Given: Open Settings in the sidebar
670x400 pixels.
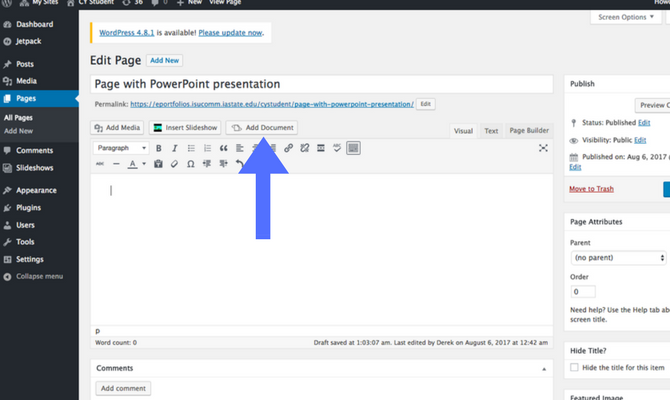Looking at the screenshot, I should coord(29,259).
